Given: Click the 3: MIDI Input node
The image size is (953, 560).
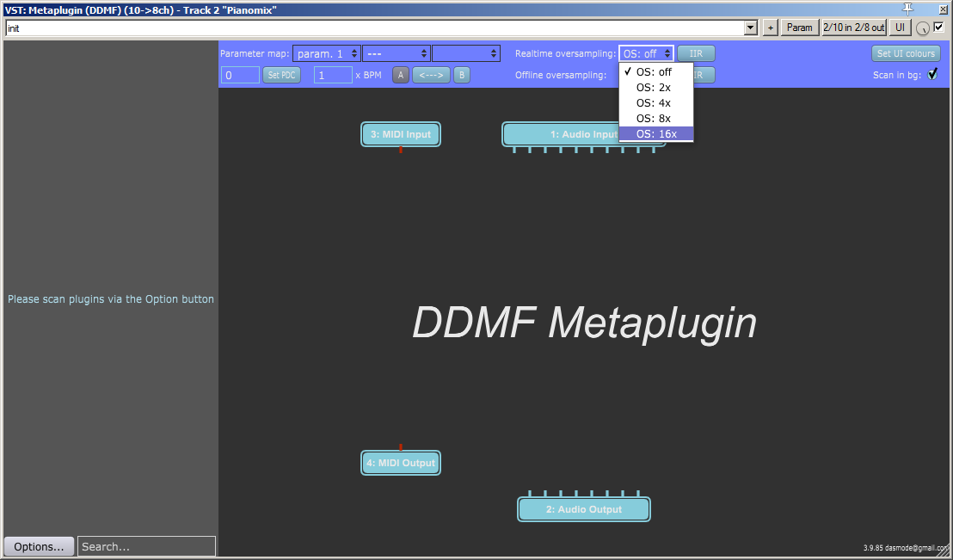Looking at the screenshot, I should click(401, 134).
